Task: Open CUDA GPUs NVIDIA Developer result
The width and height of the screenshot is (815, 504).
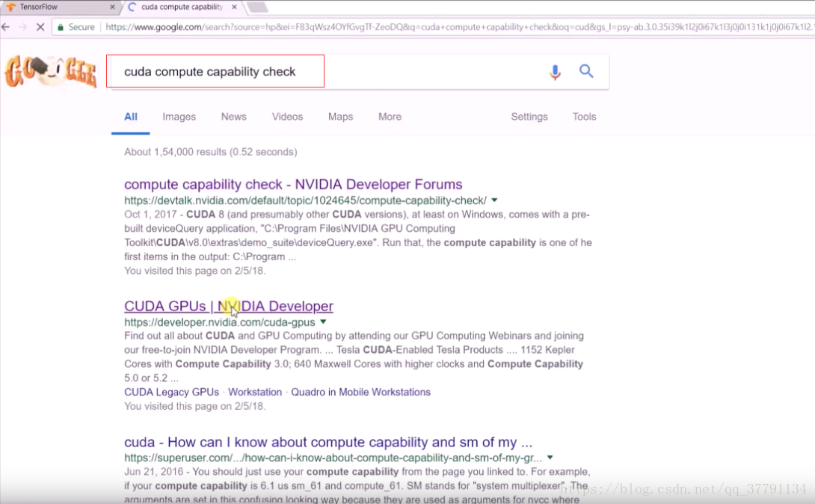Action: (x=229, y=306)
